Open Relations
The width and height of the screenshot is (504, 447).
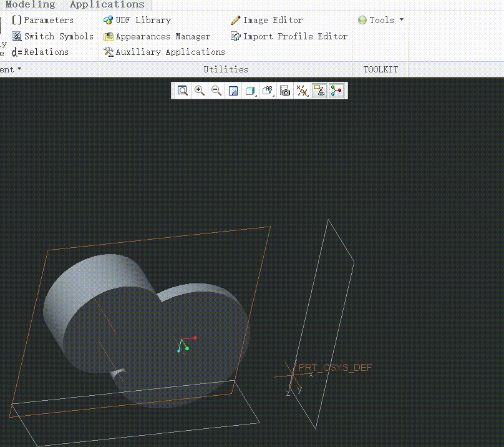click(46, 52)
